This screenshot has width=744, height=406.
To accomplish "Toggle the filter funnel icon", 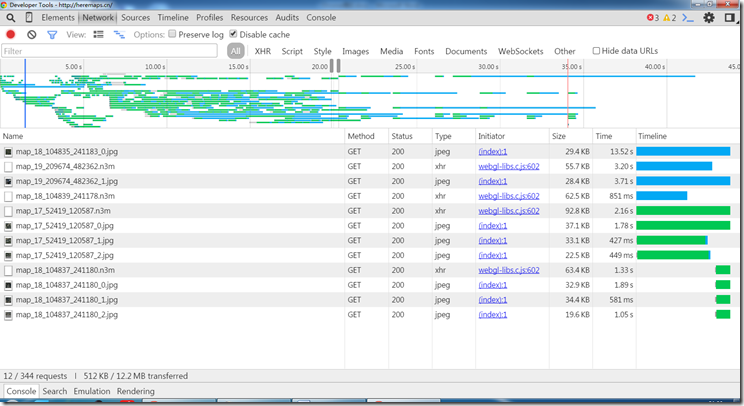I will point(52,35).
